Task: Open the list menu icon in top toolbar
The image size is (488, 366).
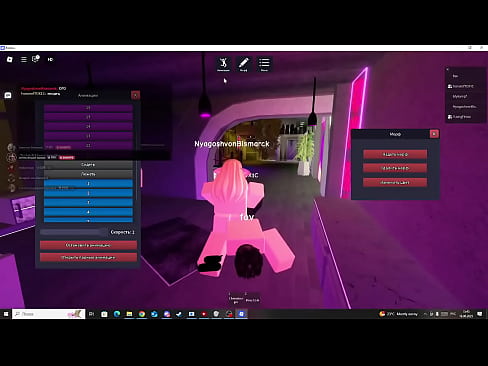Action: (x=264, y=64)
